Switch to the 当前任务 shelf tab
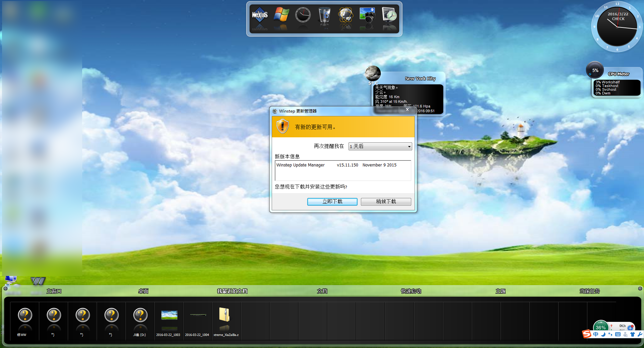The image size is (644, 348). point(589,291)
